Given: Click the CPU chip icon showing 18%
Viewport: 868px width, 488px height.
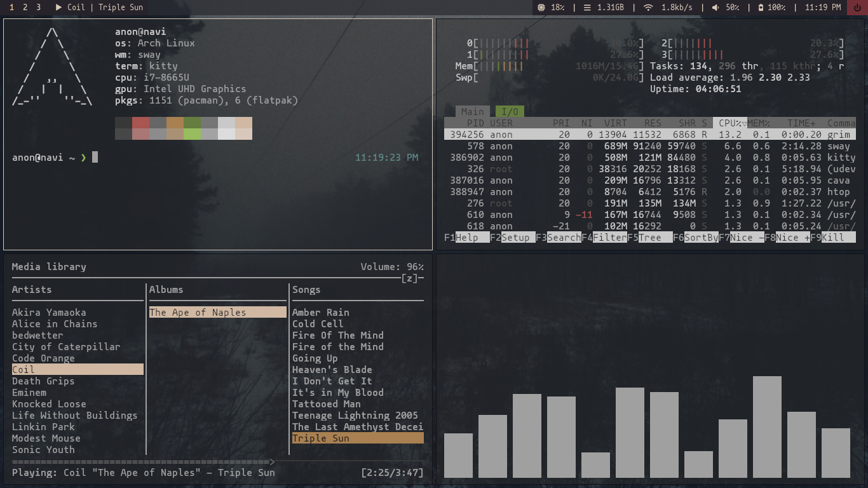Looking at the screenshot, I should (x=541, y=8).
